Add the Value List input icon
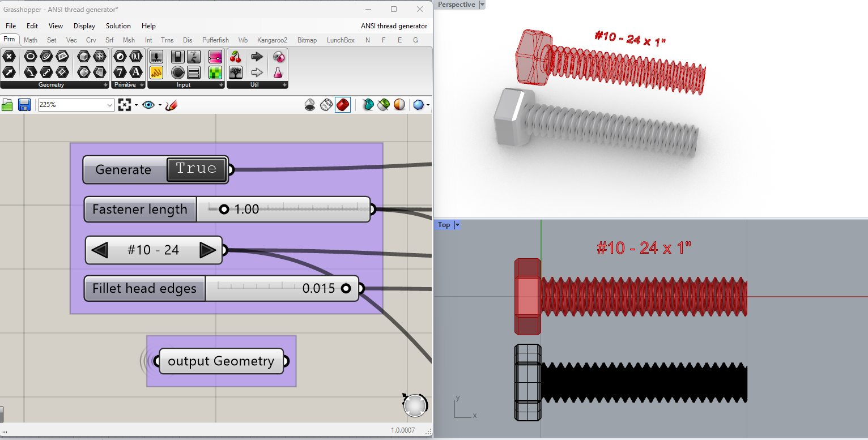This screenshot has width=868, height=440. tap(194, 72)
